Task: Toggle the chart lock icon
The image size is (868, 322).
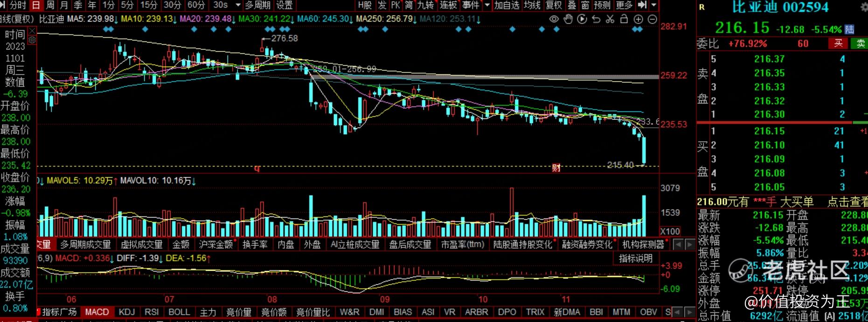Action: tap(624, 19)
